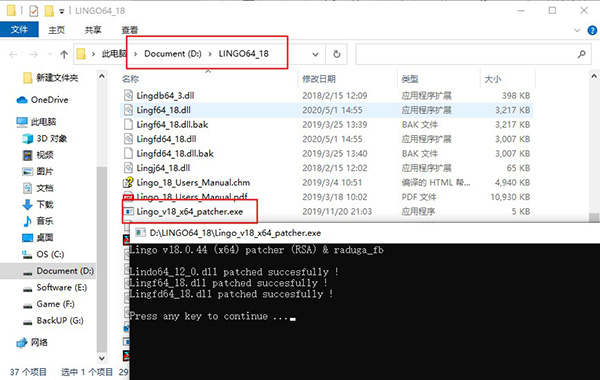Click the Lingj64_18.dll file icon
Image resolution: width=600 pixels, height=380 pixels.
coord(129,168)
